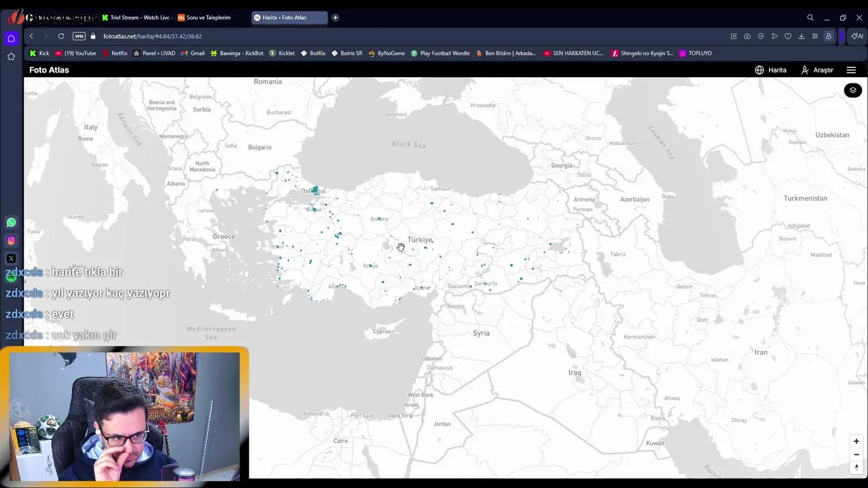868x488 pixels.
Task: Open the Netflix bookmark
Action: [x=115, y=53]
